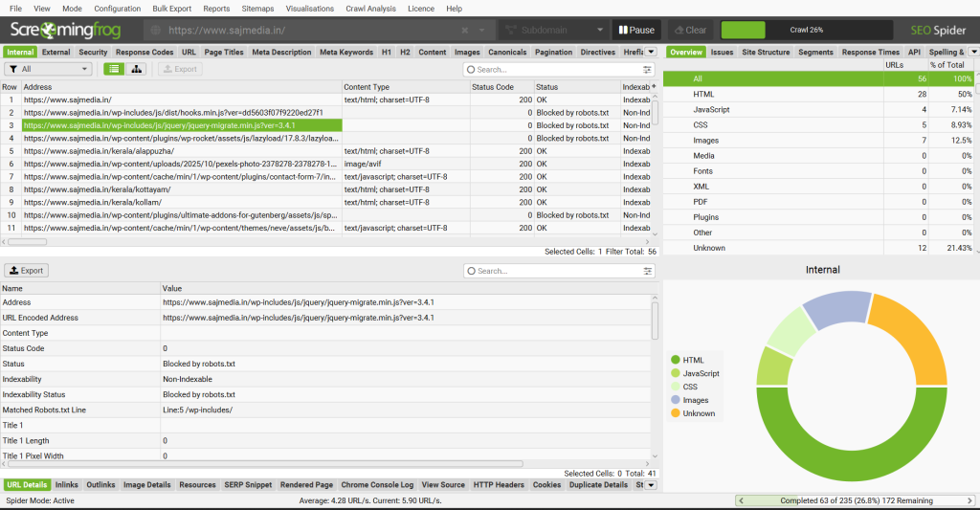This screenshot has height=510, width=980.
Task: Click the Clear button
Action: coord(691,30)
